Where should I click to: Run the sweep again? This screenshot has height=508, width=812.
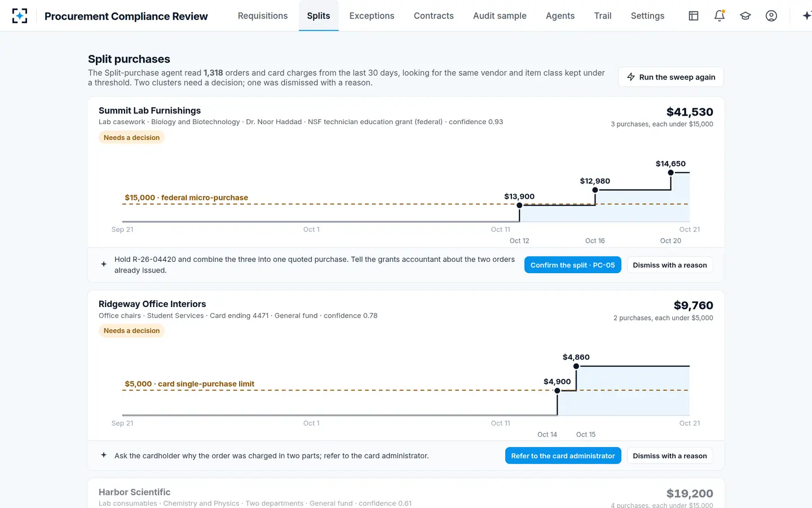(x=671, y=77)
